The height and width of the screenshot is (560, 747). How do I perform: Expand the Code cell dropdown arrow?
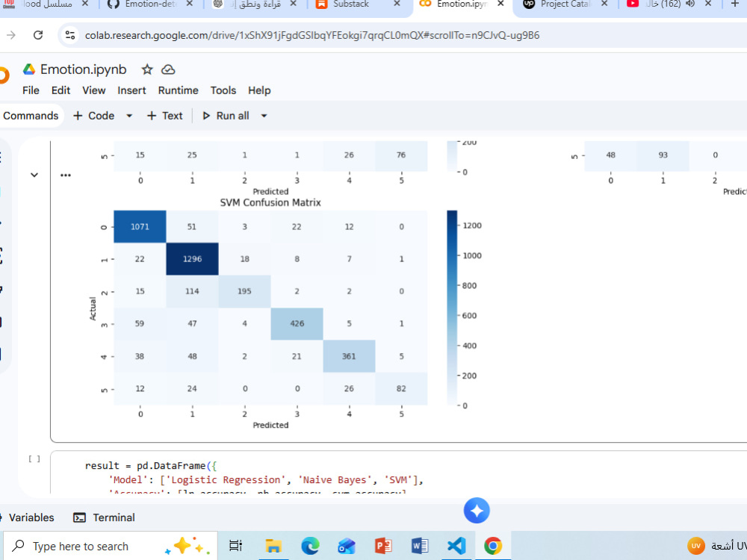[x=129, y=116]
